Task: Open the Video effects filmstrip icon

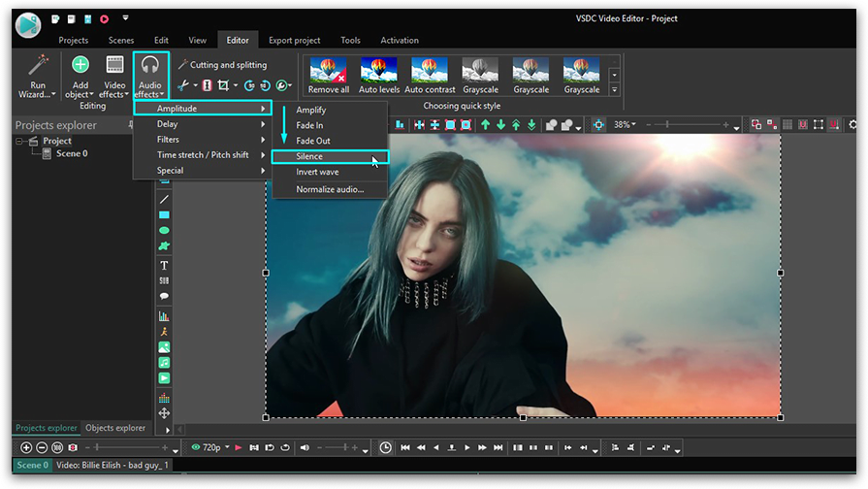Action: tap(114, 66)
